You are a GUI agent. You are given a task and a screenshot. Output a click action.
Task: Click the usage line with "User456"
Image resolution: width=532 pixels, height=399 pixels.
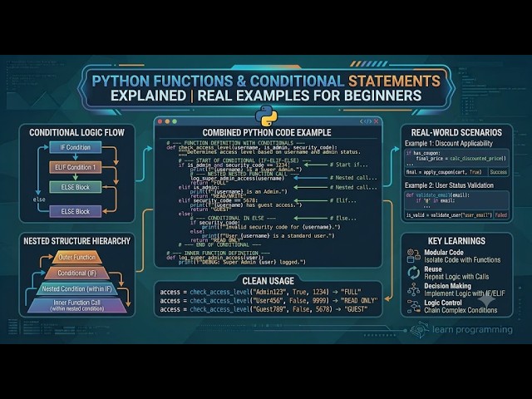[x=268, y=301]
